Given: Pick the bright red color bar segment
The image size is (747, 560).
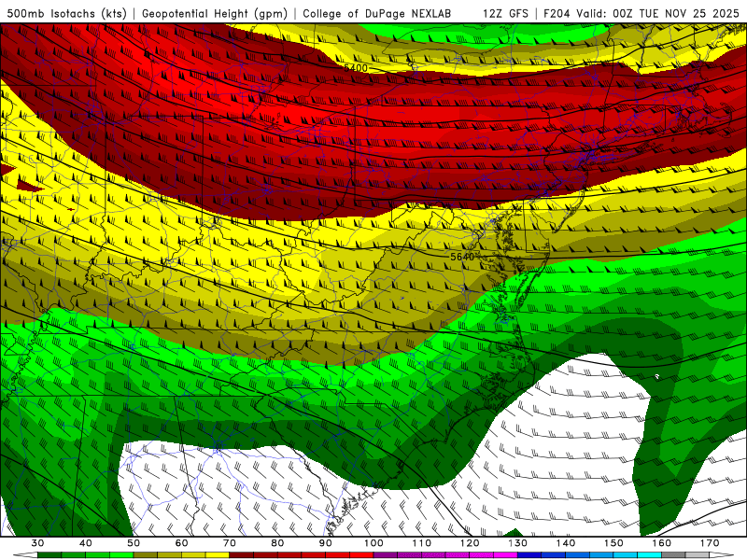Looking at the screenshot, I should pos(362,555).
